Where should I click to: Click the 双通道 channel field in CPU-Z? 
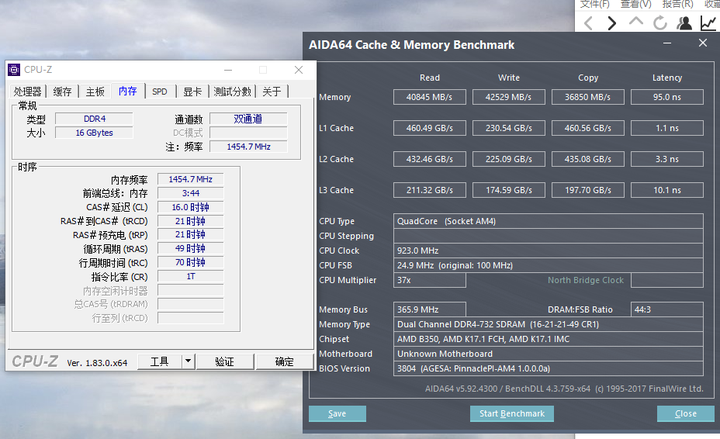click(248, 119)
